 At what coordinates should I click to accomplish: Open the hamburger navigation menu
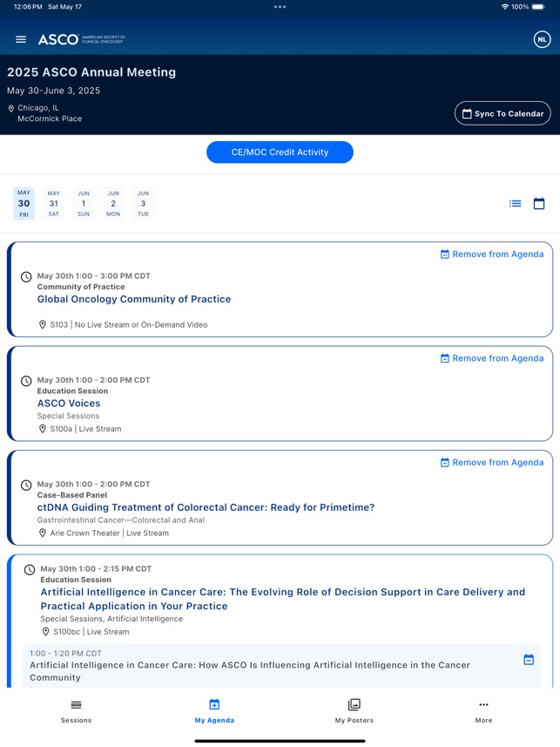[x=21, y=39]
